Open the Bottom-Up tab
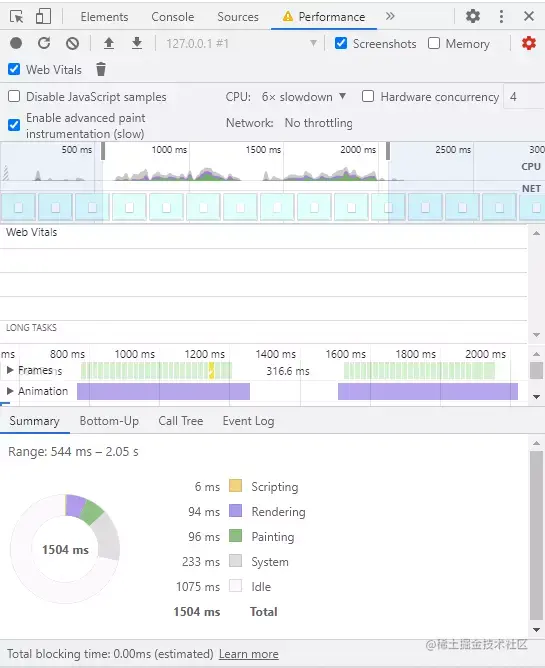Viewport: 545px width, 668px height. click(109, 421)
